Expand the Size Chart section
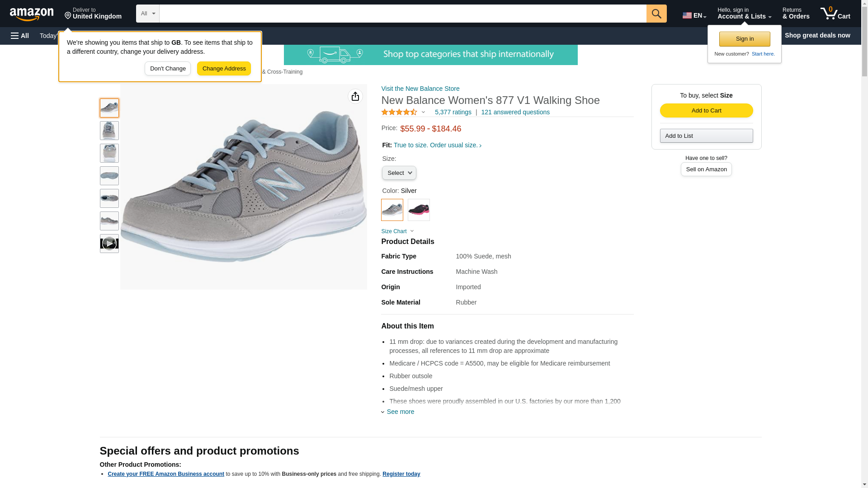868x488 pixels. [x=397, y=231]
